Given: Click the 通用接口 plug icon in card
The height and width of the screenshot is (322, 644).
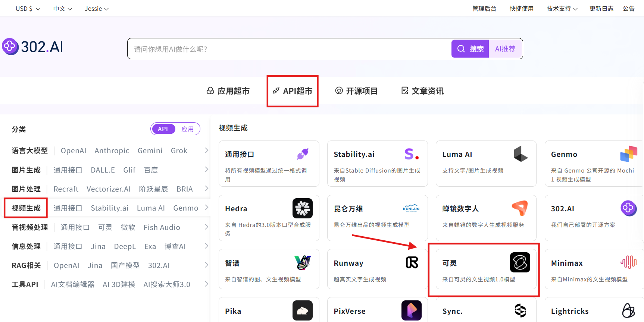Looking at the screenshot, I should (x=303, y=154).
